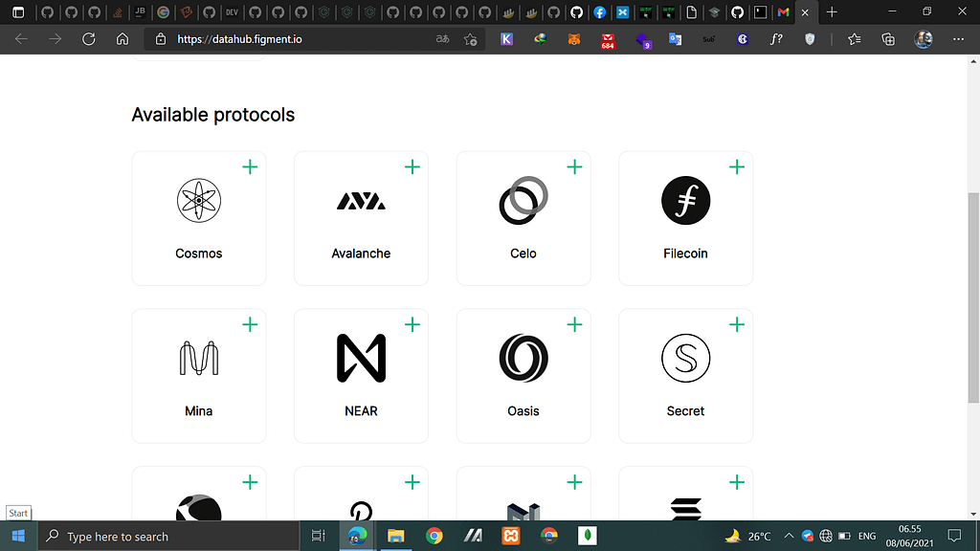View site information lock icon
This screenshot has width=980, height=551.
161,38
